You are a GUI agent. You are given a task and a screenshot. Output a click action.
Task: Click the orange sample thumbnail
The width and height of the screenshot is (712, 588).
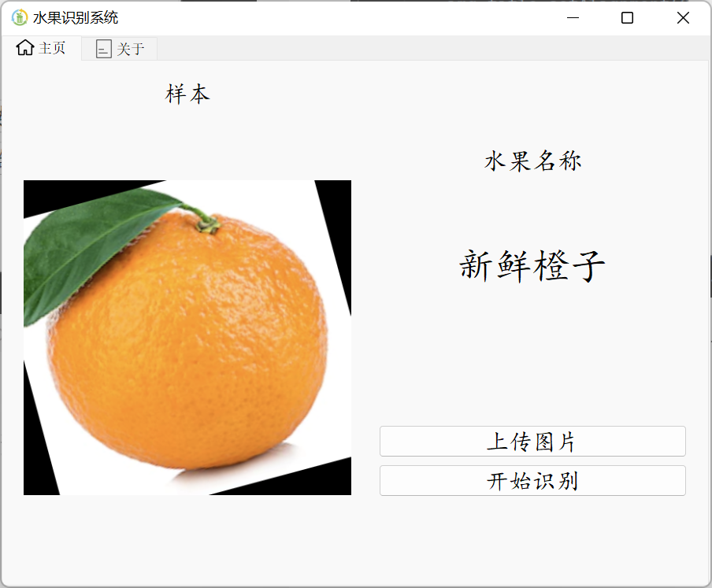187,338
